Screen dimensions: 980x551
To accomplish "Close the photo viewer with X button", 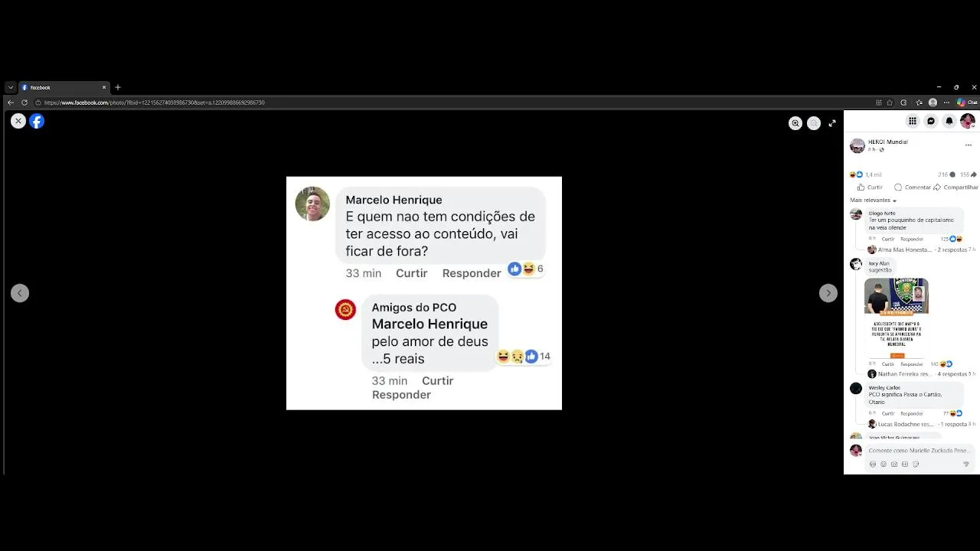I will coord(18,121).
